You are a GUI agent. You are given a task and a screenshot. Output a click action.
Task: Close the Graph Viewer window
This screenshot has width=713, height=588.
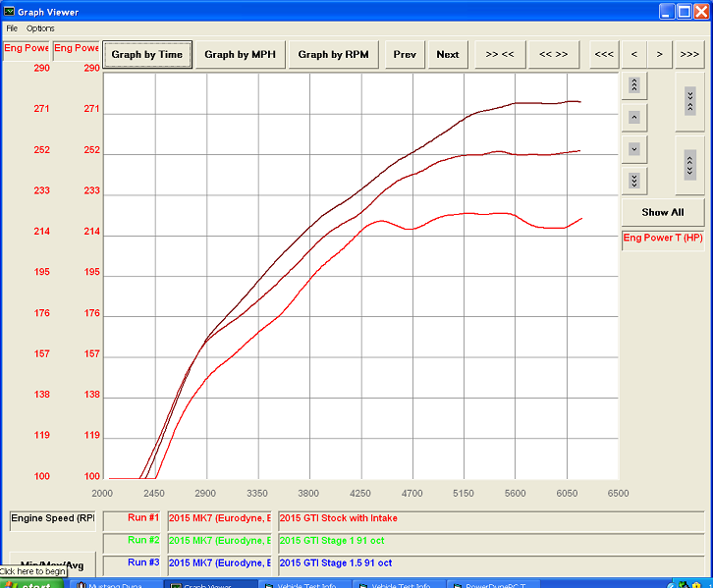point(701,12)
